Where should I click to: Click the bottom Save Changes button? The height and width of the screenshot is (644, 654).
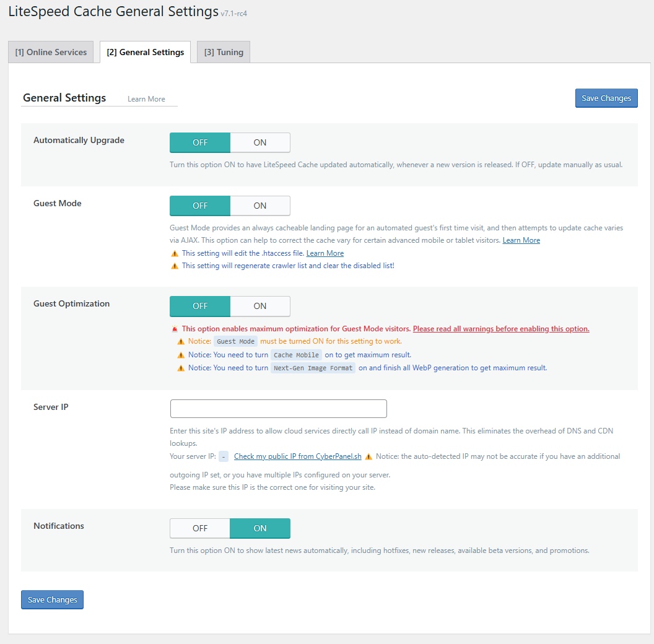52,600
